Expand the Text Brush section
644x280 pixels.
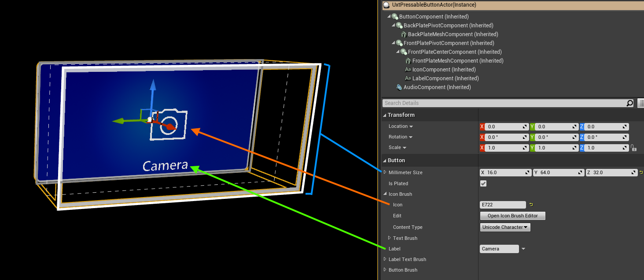388,238
